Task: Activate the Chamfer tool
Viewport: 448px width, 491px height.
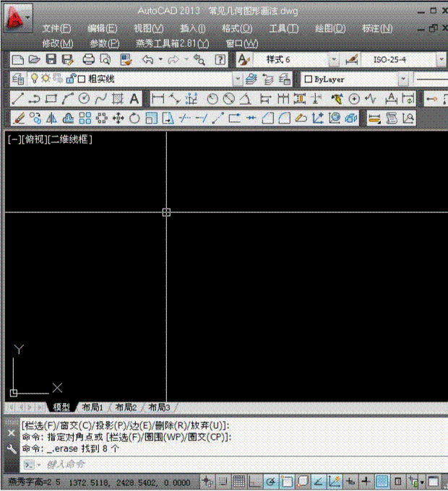Action: [268, 118]
